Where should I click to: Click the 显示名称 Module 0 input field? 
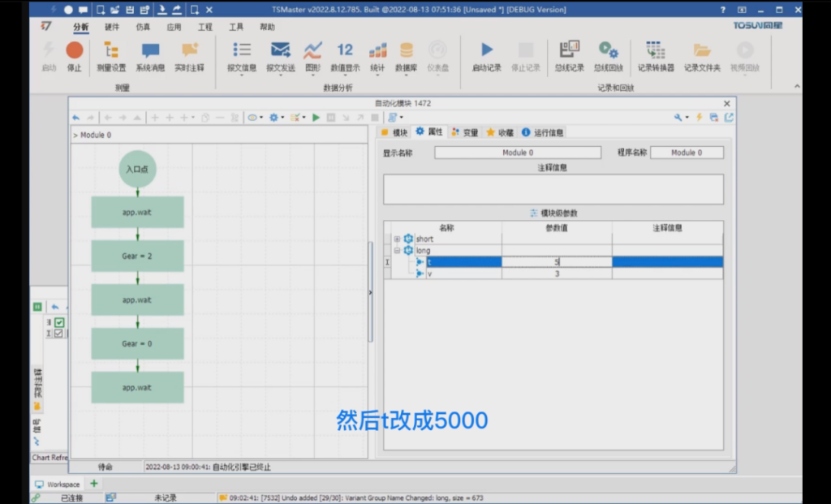(517, 153)
